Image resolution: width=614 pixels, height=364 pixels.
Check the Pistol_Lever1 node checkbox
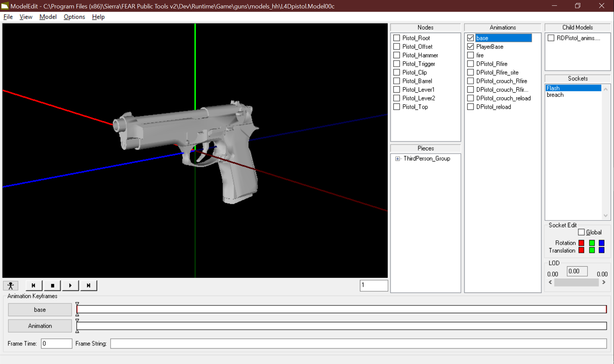(397, 90)
